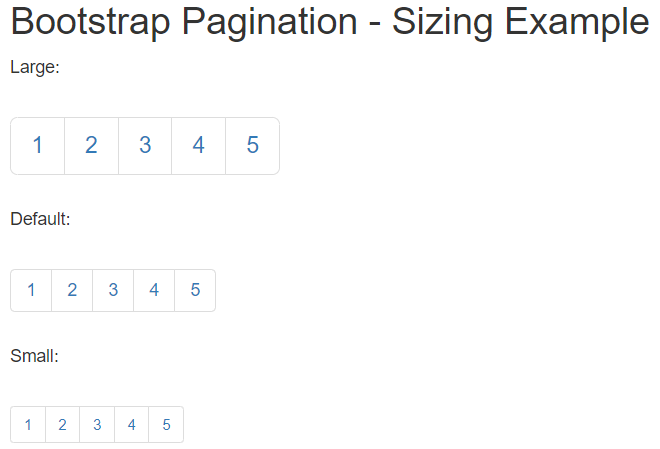660x449 pixels.
Task: Open page 3 of large pagination
Action: 145,146
